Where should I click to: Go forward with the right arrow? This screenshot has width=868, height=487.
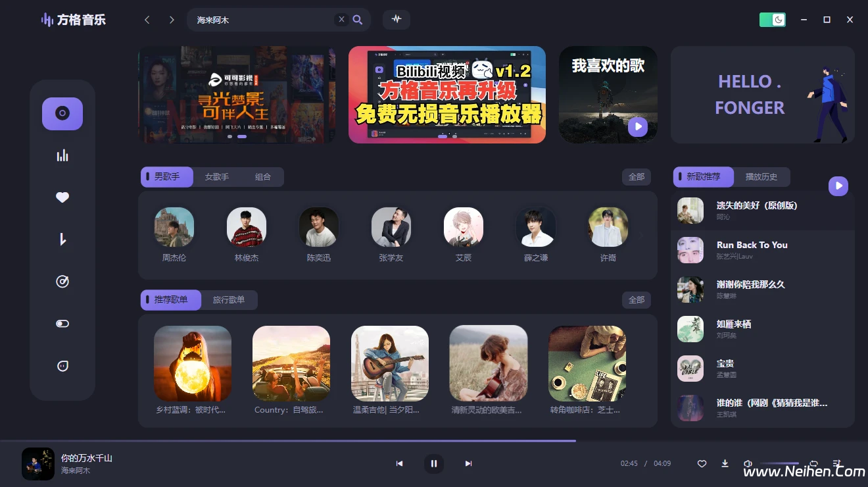(172, 20)
